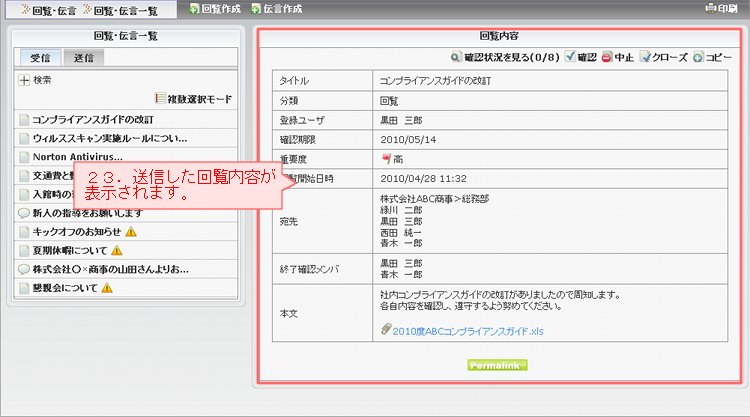Open 新人の指導をお願いします list item
The height and width of the screenshot is (417, 750).
click(x=88, y=213)
